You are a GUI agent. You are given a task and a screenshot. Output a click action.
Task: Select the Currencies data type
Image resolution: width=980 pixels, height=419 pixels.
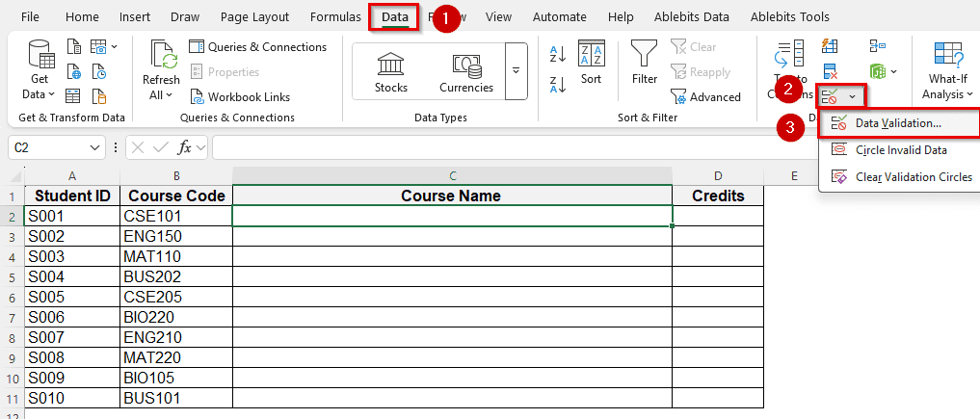(x=466, y=72)
